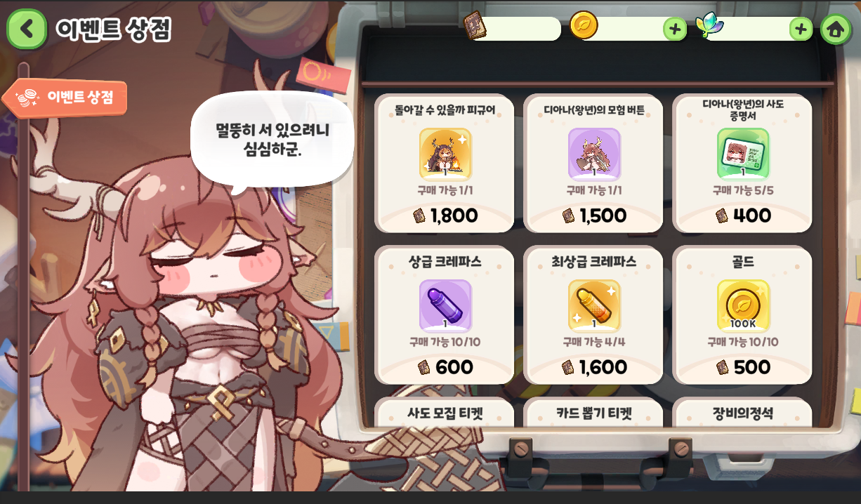The image size is (861, 504).
Task: Buy the adventure button for 1,500
Action: tap(594, 215)
